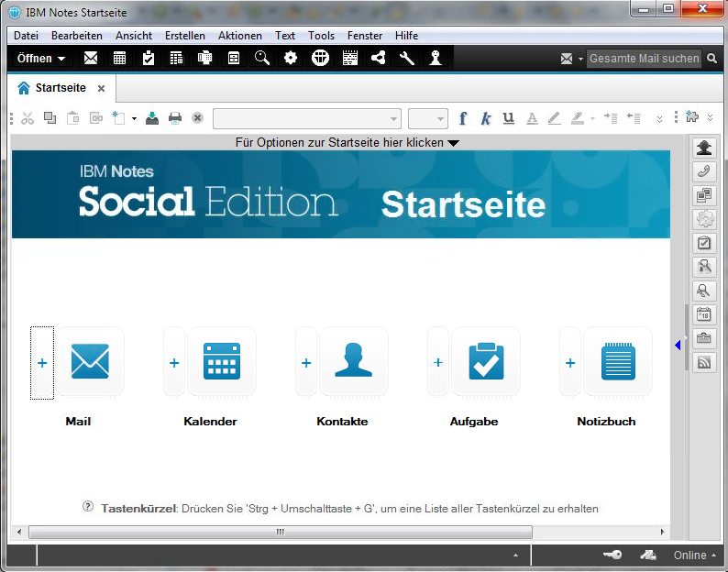Toggle bold text formatting

pos(463,118)
